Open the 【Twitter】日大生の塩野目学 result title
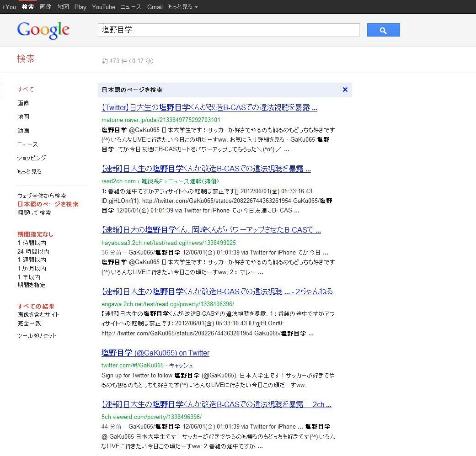 [x=209, y=107]
